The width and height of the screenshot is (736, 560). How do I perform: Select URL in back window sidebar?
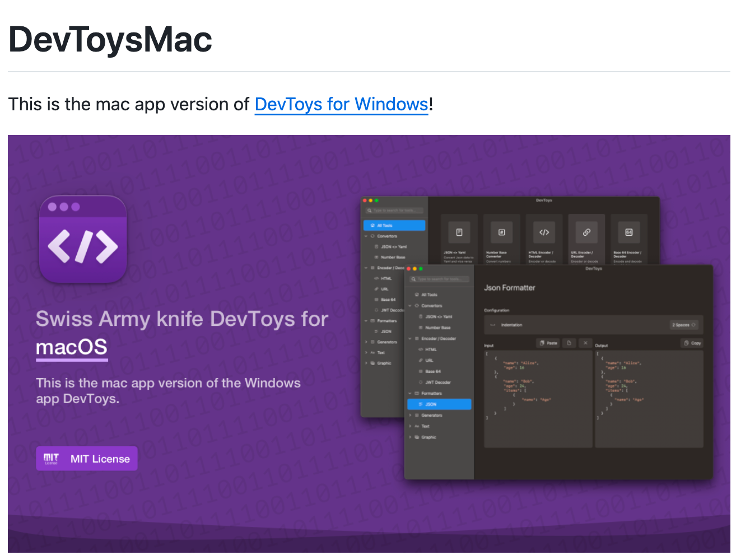(381, 290)
